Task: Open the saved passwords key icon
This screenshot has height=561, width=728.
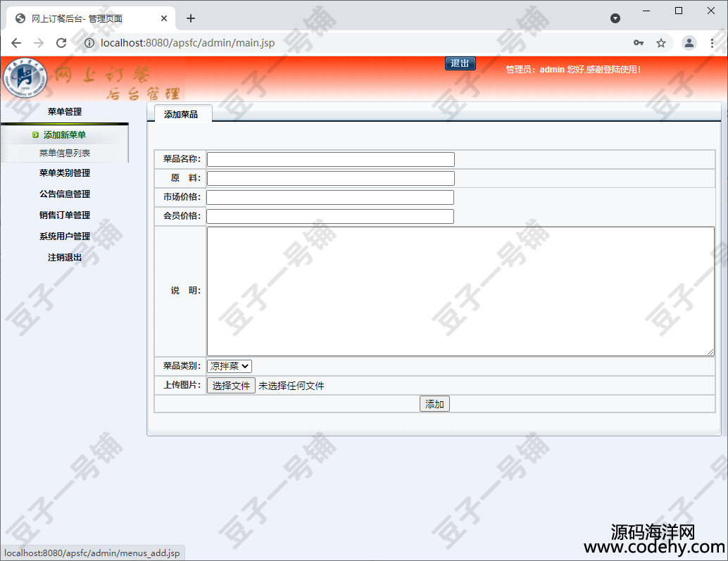Action: tap(639, 43)
